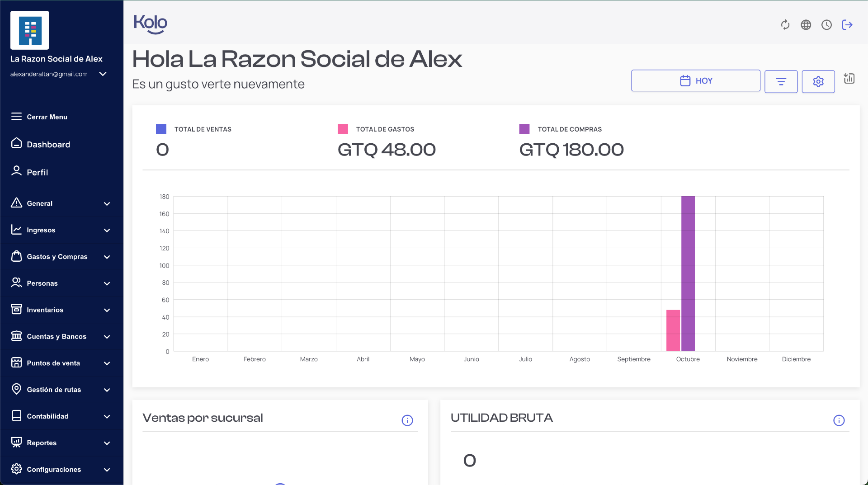Go to Dashboard in sidebar
Screen dimensions: 868x485
(x=48, y=145)
